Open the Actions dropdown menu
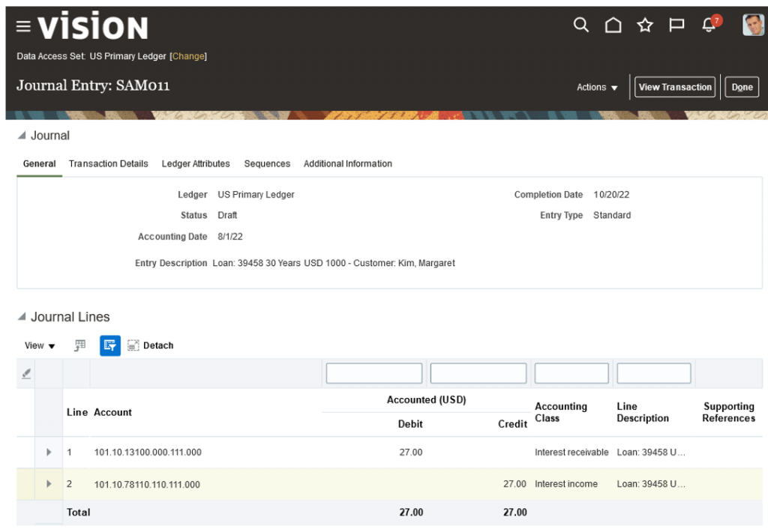This screenshot has height=532, width=768. click(x=597, y=88)
